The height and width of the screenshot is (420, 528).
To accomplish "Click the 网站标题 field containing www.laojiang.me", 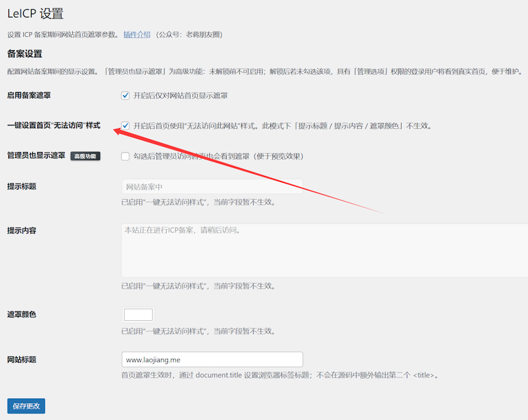I will [212, 359].
